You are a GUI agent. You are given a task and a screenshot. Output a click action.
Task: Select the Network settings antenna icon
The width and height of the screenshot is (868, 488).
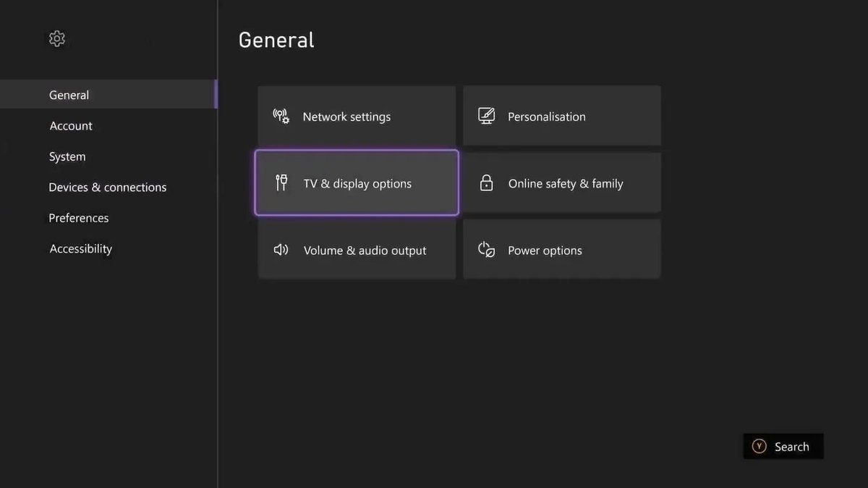pyautogui.click(x=281, y=115)
